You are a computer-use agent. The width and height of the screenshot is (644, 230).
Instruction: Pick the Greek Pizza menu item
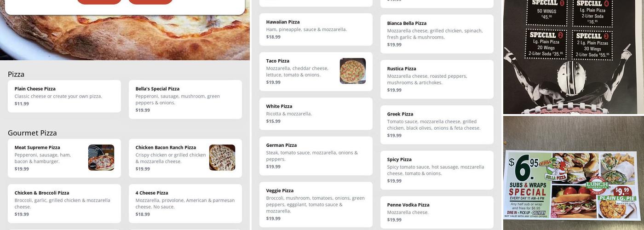[437, 125]
